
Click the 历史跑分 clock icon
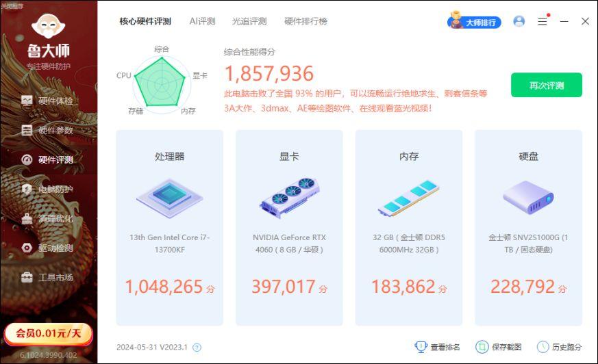(x=543, y=347)
